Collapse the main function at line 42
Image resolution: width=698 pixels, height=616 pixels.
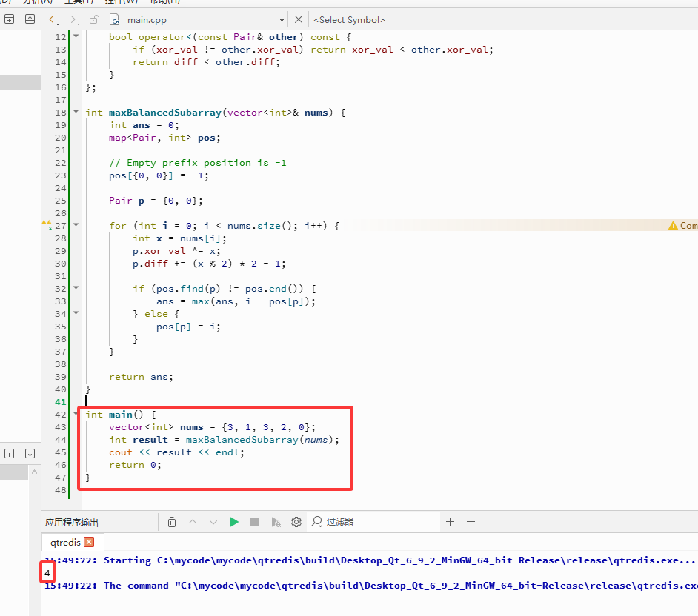[76, 414]
